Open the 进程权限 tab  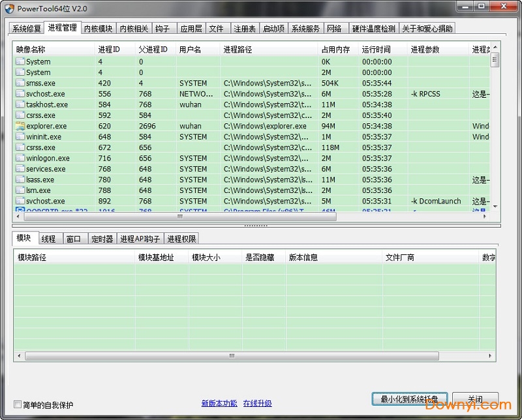(181, 237)
